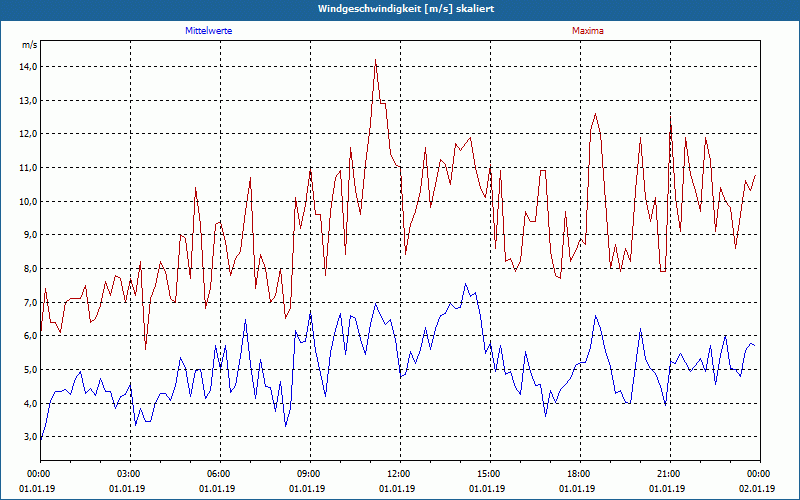Screen dimensions: 800x500
Task: Click the '00:00' label above 02.01.19
Action: (x=760, y=474)
